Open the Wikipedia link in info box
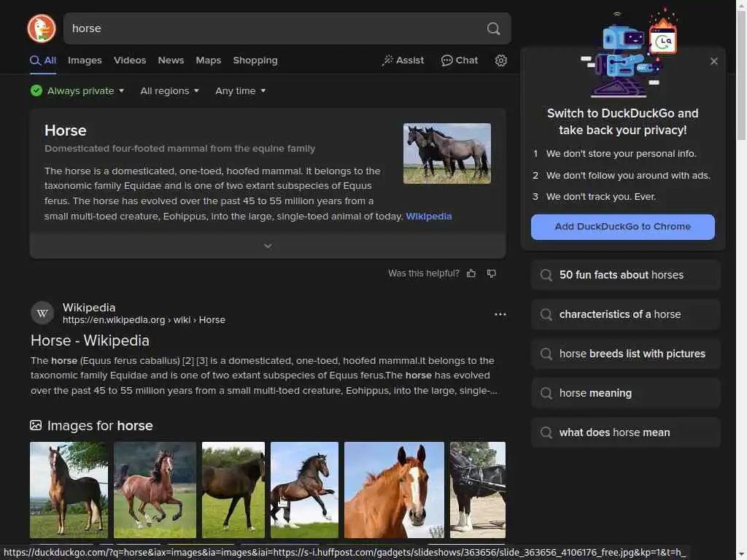Viewport: 747px width, 560px height. [429, 216]
